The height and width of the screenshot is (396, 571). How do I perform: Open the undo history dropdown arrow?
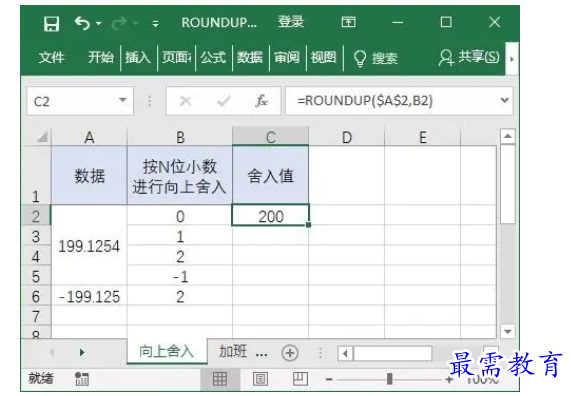98,24
